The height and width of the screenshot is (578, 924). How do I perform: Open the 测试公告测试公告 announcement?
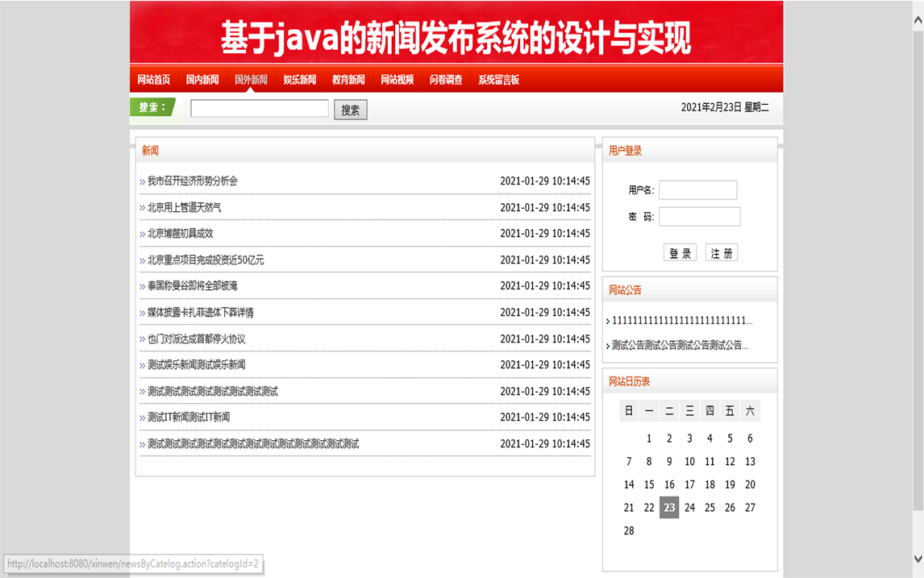(680, 345)
